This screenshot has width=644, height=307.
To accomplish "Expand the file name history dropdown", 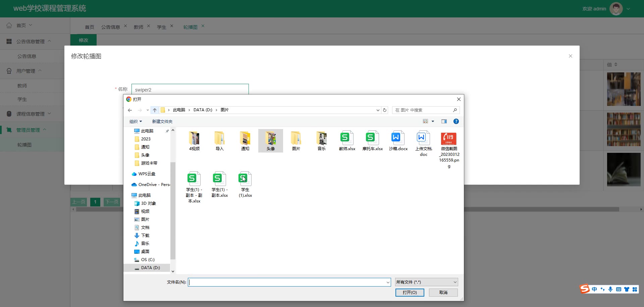I will 388,282.
